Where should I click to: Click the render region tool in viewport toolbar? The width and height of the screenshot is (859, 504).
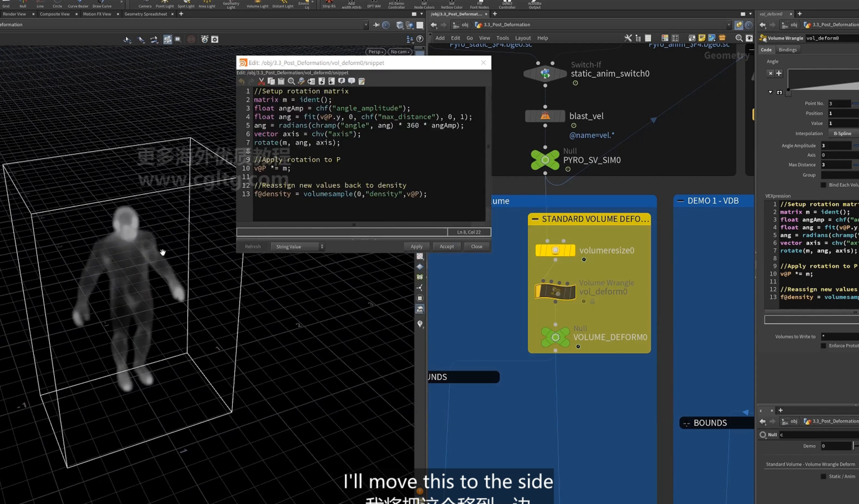pos(178,40)
